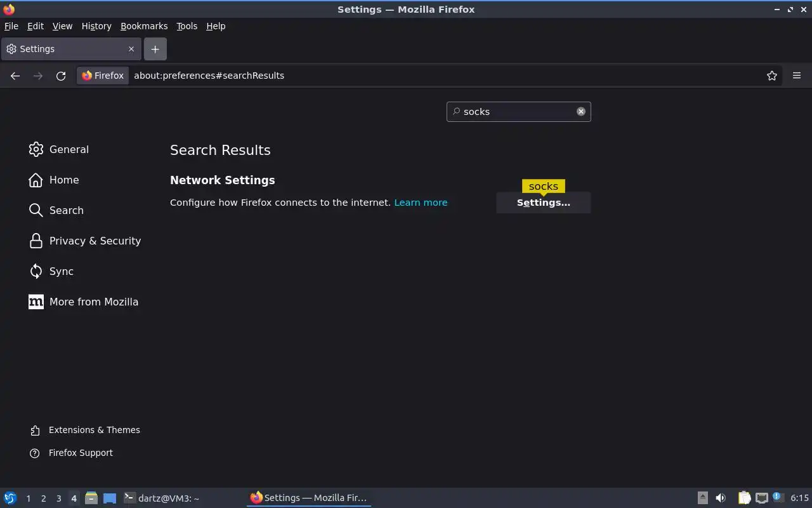Select the Firefox Settings taskbar entry
The height and width of the screenshot is (508, 812).
[x=309, y=498]
